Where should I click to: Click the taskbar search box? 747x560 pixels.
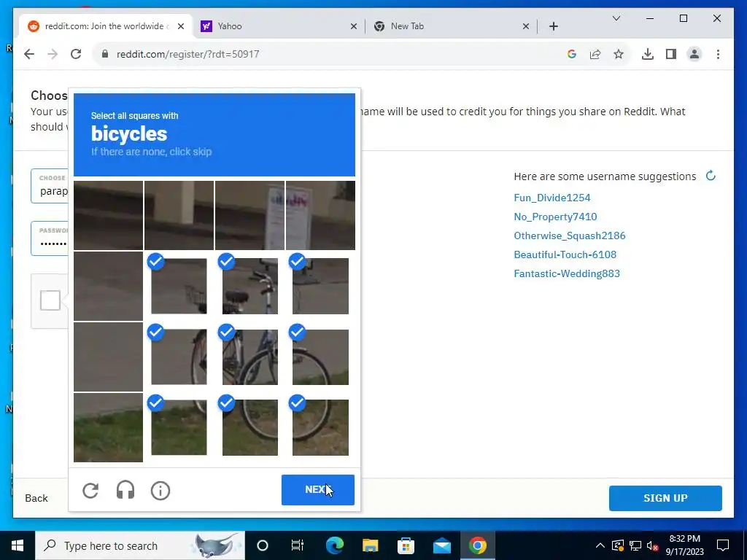140,545
